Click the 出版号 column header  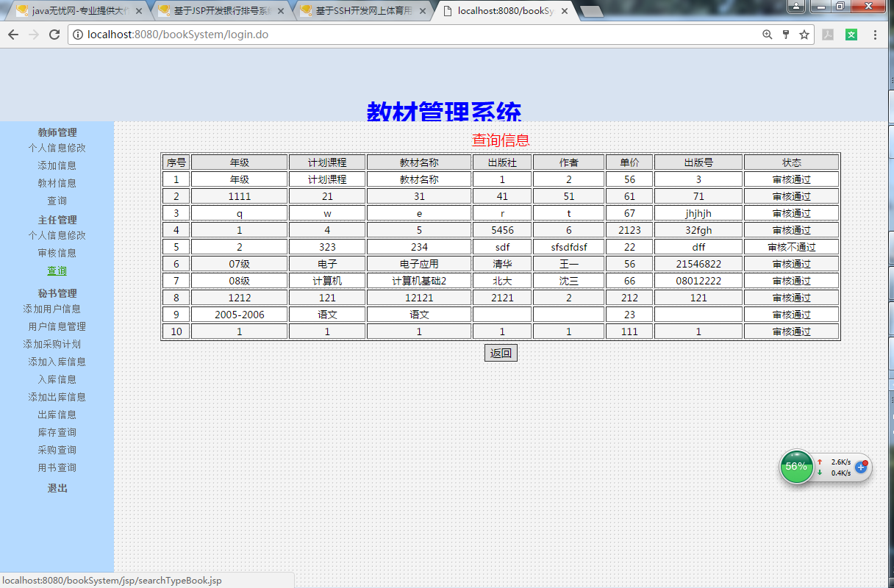[x=698, y=162]
